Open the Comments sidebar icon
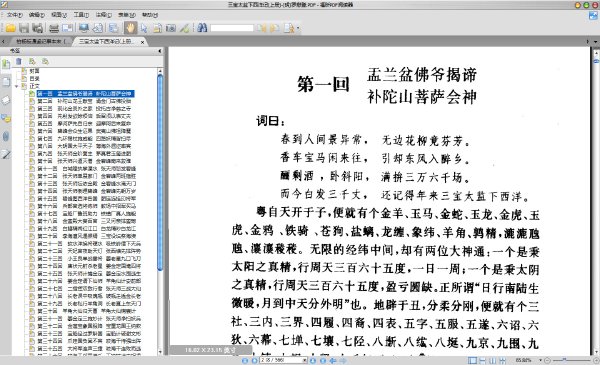Screen dimensions: 600x365 [x=6, y=118]
